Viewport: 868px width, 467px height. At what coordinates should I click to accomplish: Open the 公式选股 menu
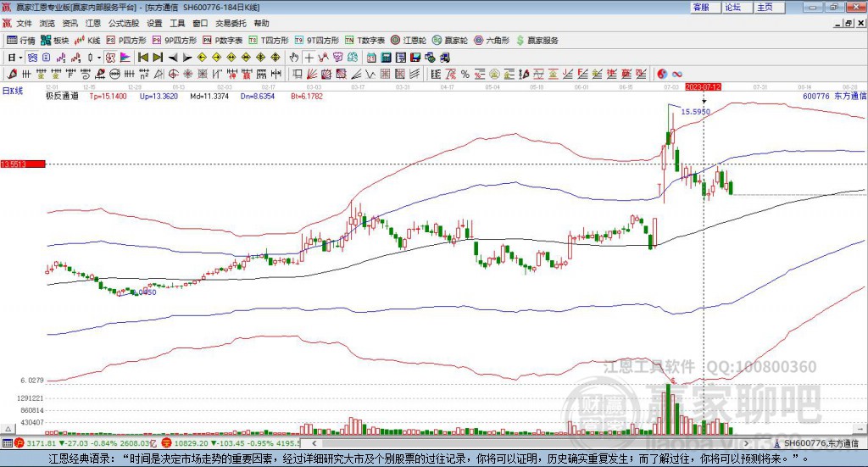124,23
